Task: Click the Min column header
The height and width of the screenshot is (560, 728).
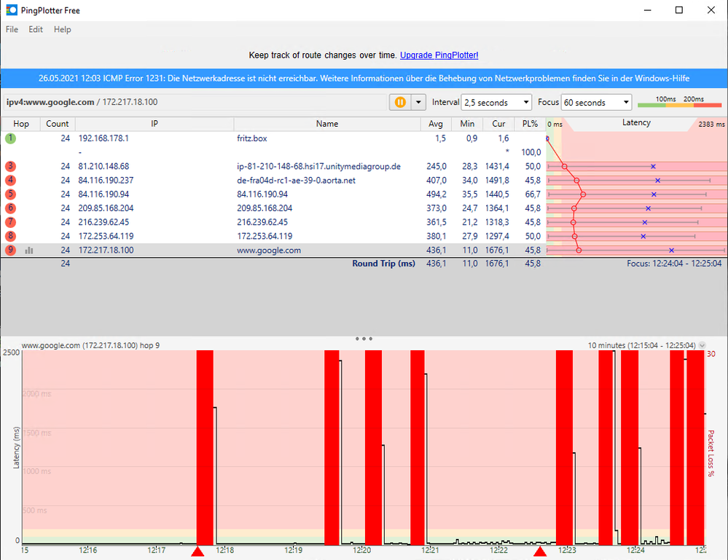Action: pos(467,124)
